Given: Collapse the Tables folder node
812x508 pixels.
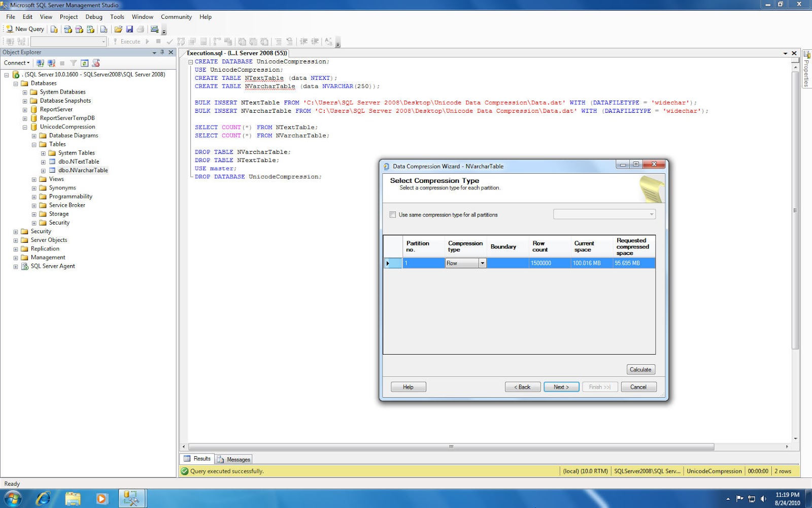Looking at the screenshot, I should coord(34,145).
